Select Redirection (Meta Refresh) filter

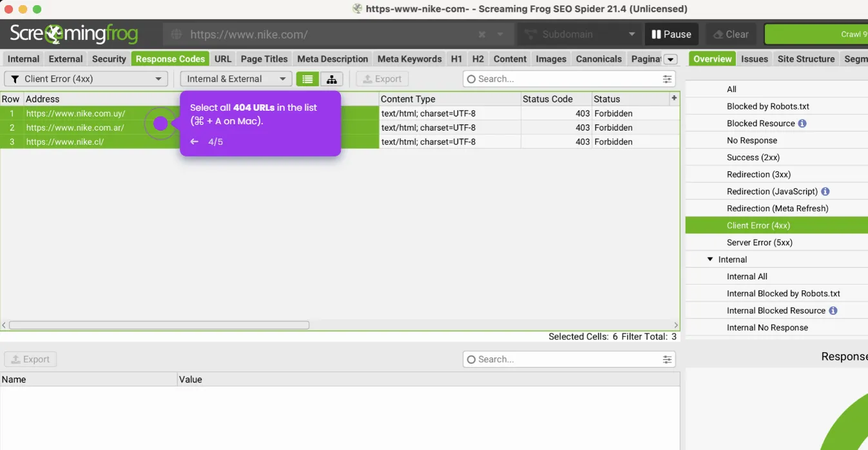pyautogui.click(x=776, y=209)
